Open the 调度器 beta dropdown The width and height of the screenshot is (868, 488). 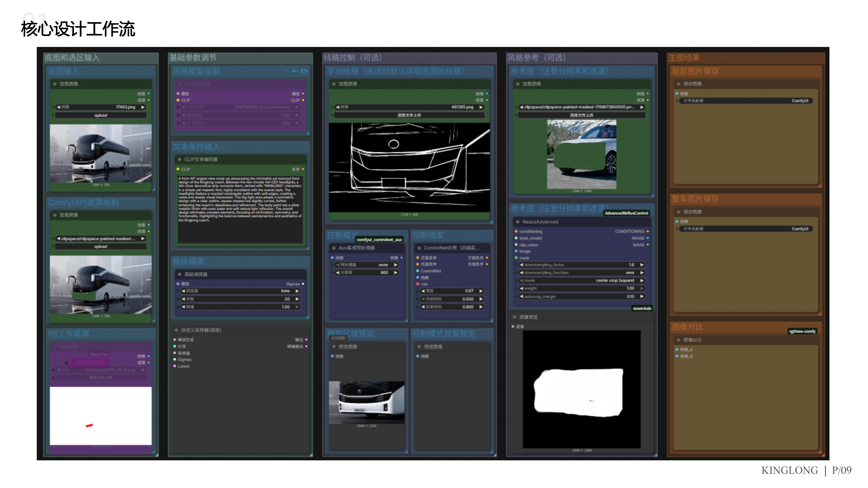pyautogui.click(x=240, y=291)
